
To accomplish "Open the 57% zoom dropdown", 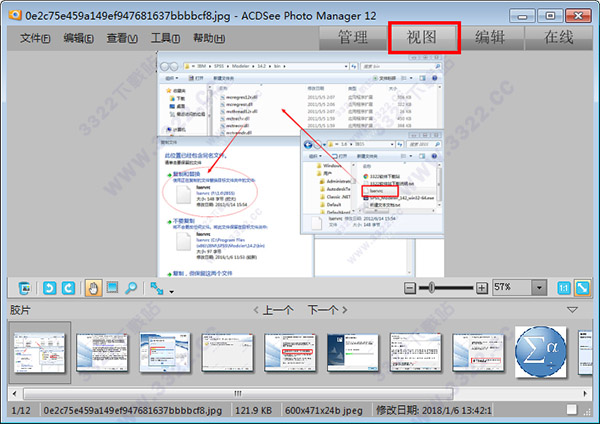I will click(x=539, y=287).
